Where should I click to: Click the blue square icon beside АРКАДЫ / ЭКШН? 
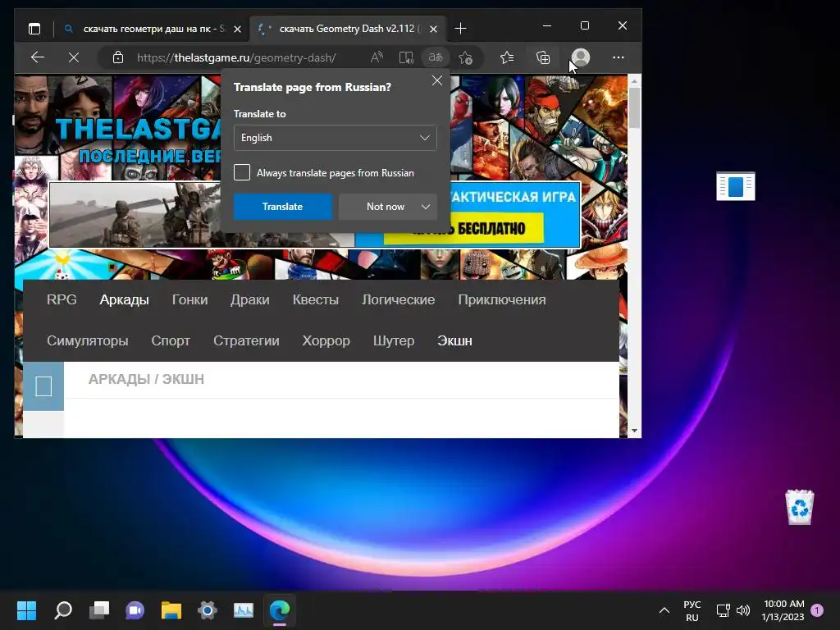(x=43, y=386)
